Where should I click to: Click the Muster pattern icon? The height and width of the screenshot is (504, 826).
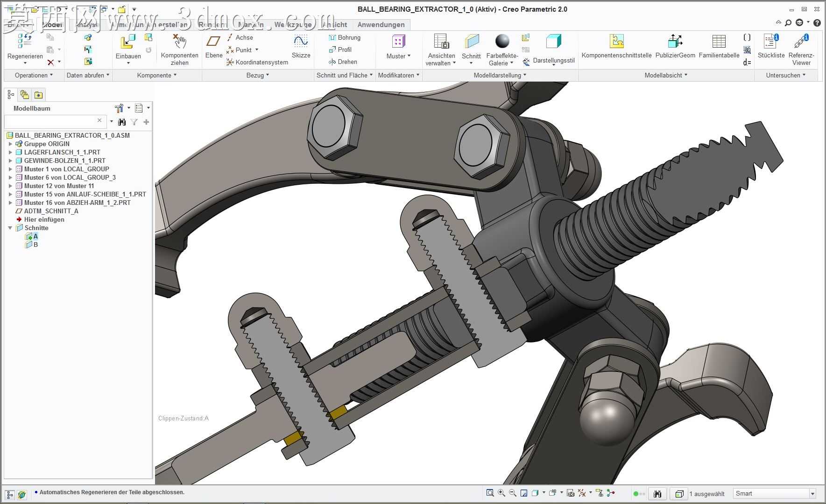coord(398,42)
